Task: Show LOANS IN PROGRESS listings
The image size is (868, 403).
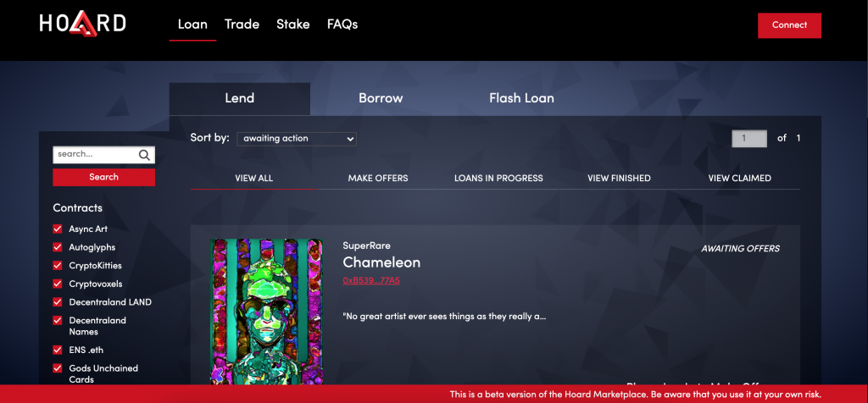Action: coord(498,178)
